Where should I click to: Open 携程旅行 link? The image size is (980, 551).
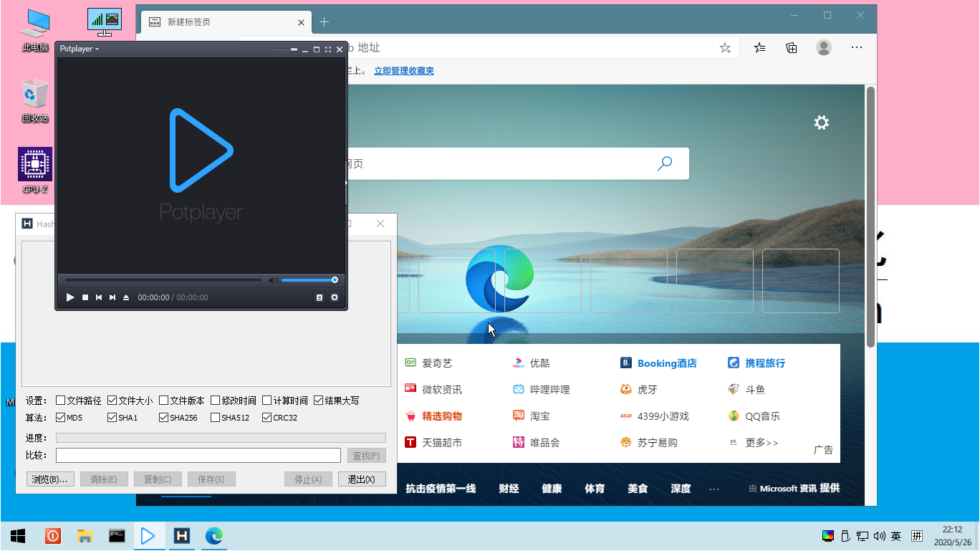click(756, 363)
